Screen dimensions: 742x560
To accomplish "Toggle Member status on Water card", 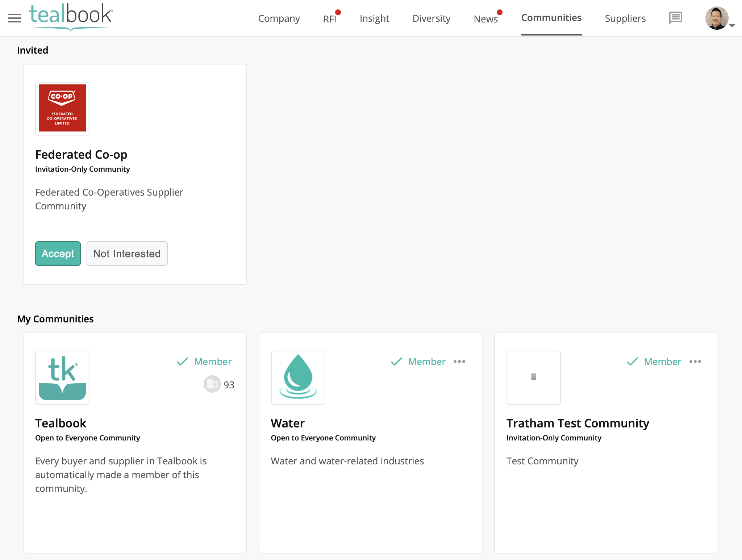I will [418, 362].
